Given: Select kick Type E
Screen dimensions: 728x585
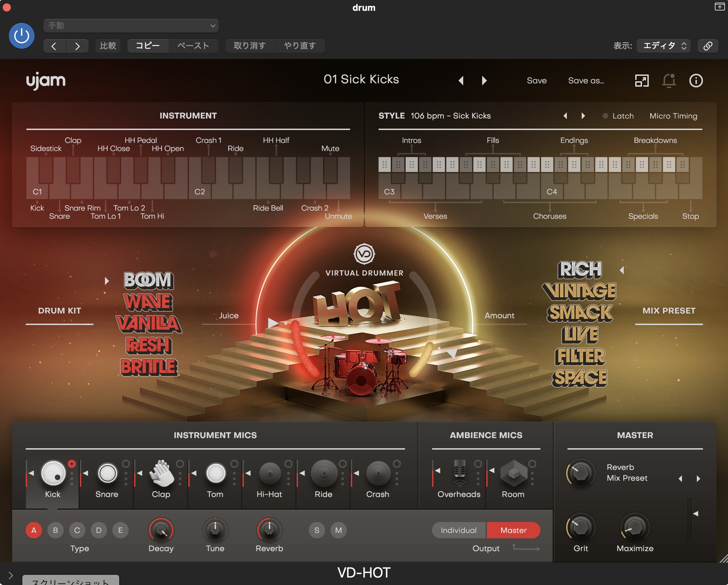Looking at the screenshot, I should (121, 530).
